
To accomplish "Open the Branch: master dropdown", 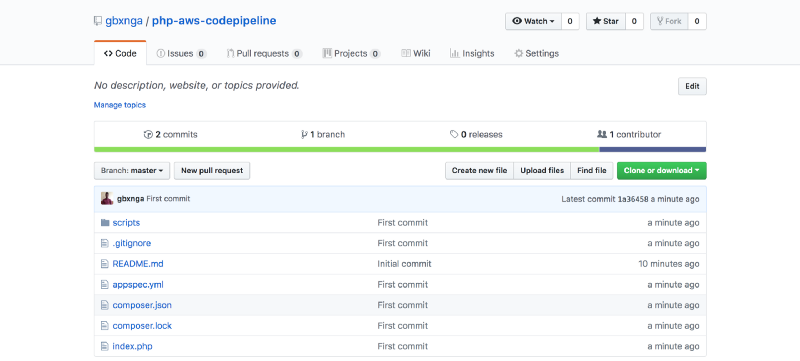I will [132, 171].
